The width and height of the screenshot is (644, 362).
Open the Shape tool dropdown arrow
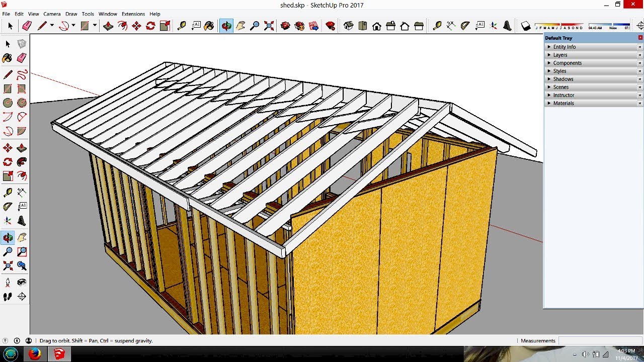tap(95, 26)
